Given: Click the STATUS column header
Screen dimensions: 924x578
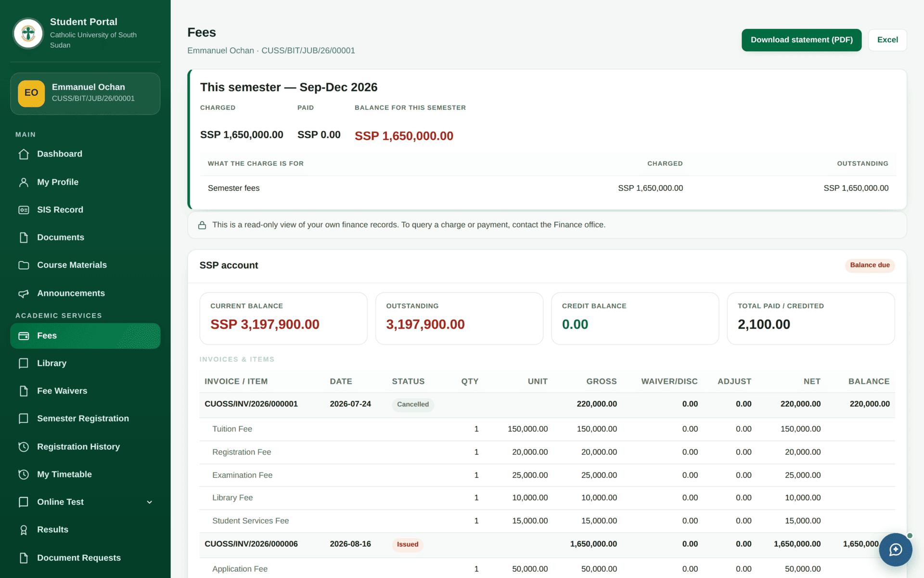Looking at the screenshot, I should (x=408, y=381).
